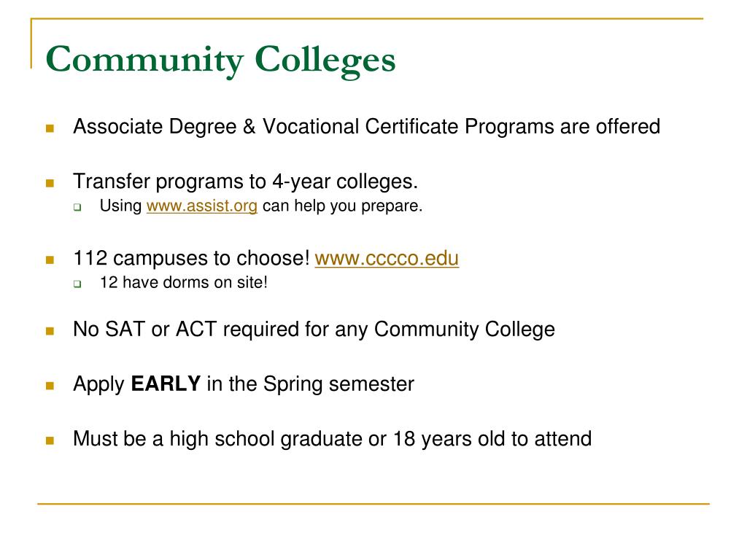Click the text 'Transfer programs to 4-year colleges.'
This screenshot has height=560, width=747.
click(245, 182)
